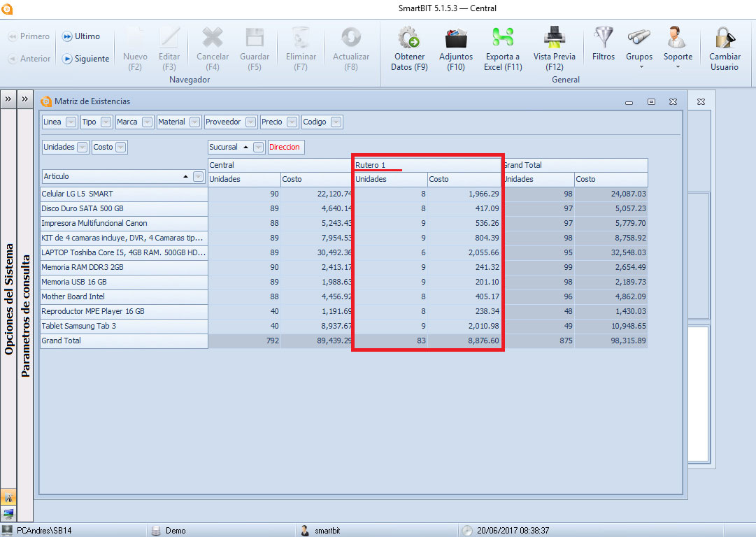This screenshot has height=537, width=756.
Task: Click the Filtros funnel icon
Action: coord(603,38)
